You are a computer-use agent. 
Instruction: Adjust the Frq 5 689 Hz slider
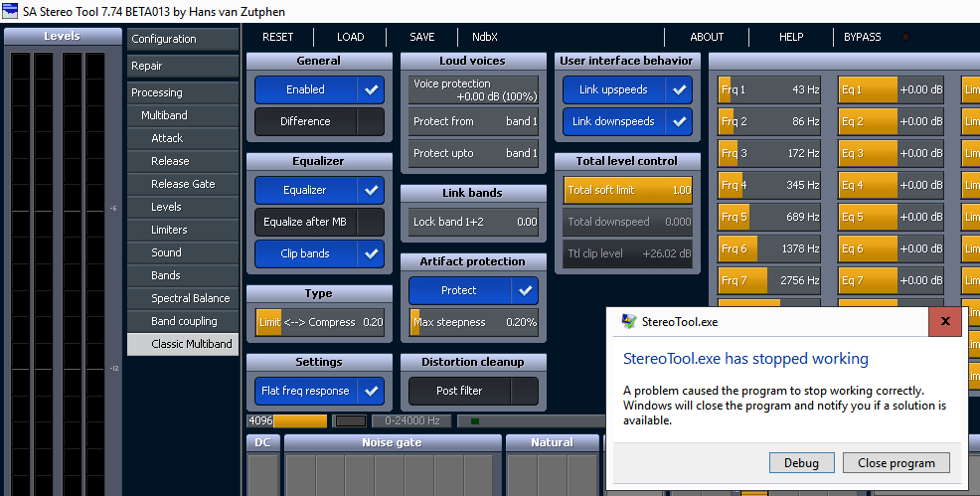point(768,218)
